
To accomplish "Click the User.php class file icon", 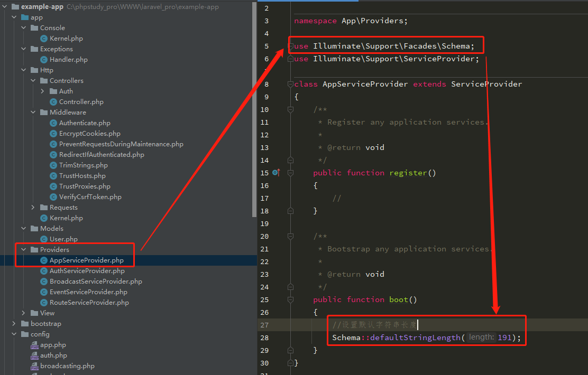I will 44,239.
